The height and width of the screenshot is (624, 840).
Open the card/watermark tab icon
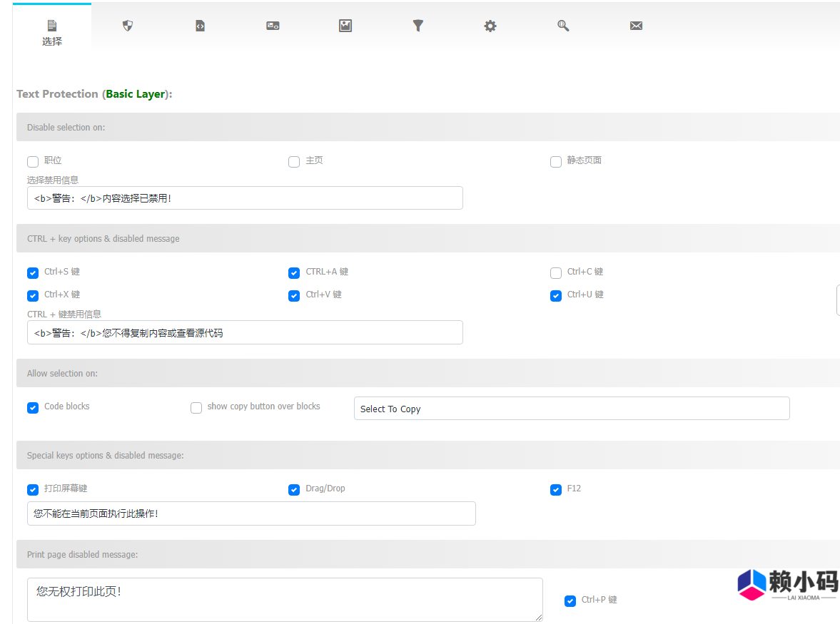273,26
